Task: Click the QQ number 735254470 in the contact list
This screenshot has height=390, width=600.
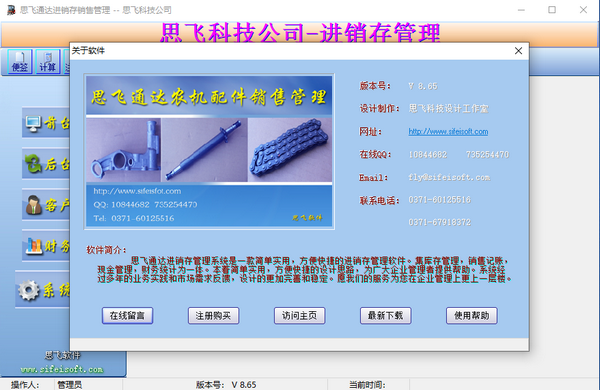Action: (487, 155)
